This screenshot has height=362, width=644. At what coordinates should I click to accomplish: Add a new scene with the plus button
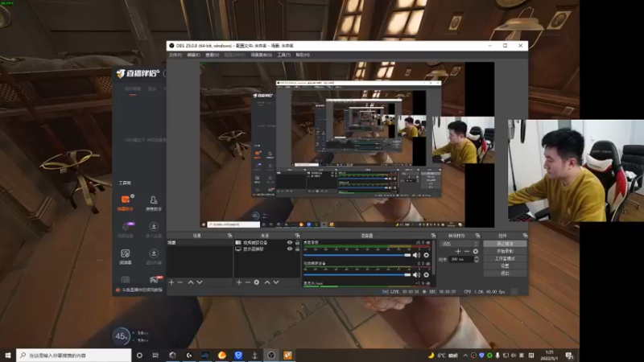click(x=171, y=282)
